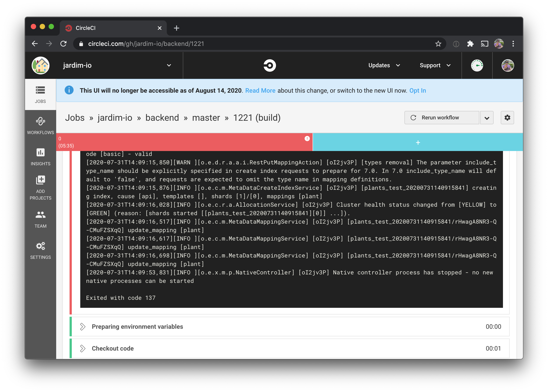Open the Jobs sidebar section
This screenshot has width=548, height=392.
click(x=40, y=94)
